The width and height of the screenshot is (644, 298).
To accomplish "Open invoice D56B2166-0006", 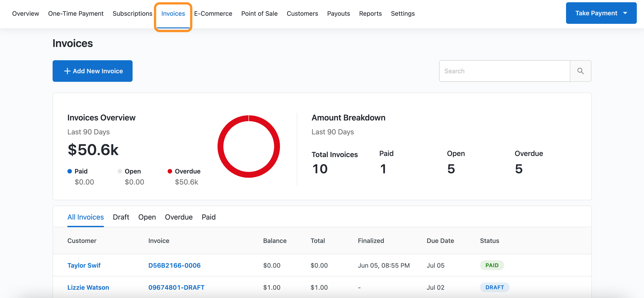I will click(x=174, y=265).
